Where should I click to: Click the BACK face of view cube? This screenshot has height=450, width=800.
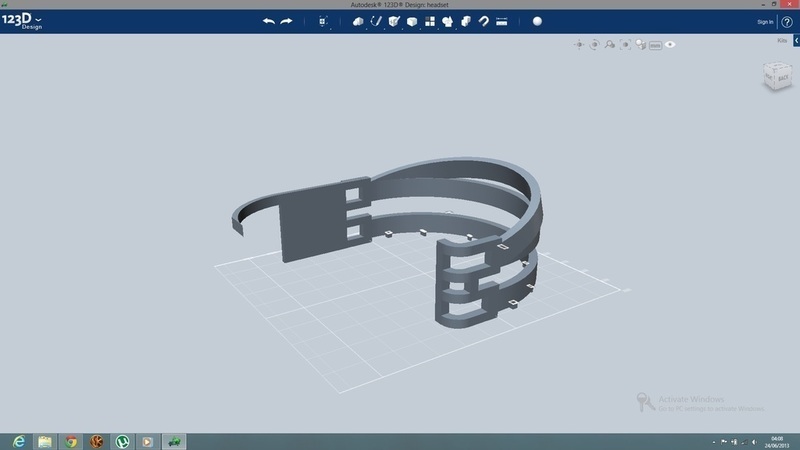click(x=783, y=78)
